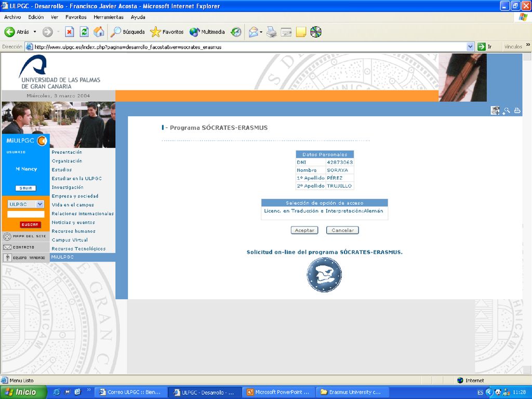This screenshot has height=399, width=532.
Task: Click the orange MiULPGC logo icon
Action: (x=42, y=141)
